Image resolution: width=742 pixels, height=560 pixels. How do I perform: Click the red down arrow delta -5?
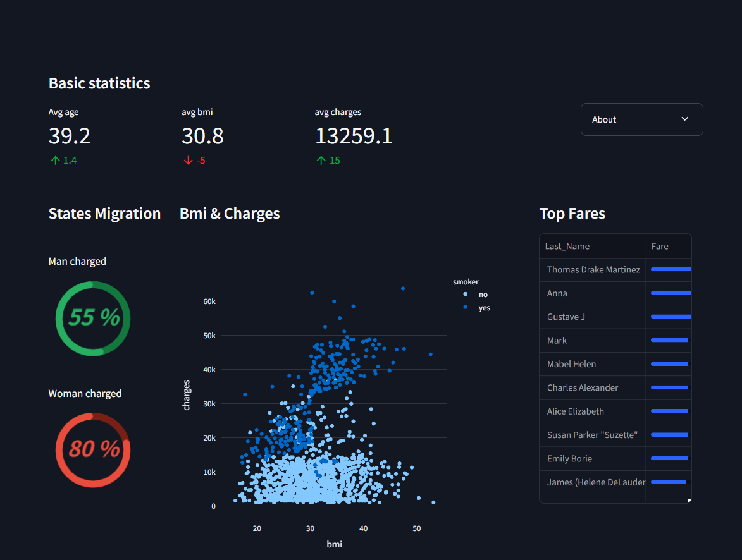coord(194,161)
